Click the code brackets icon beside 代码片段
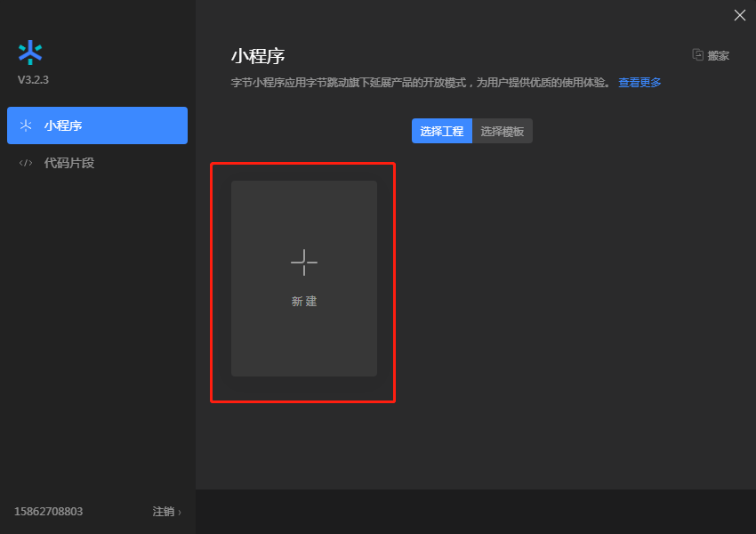This screenshot has height=534, width=756. [26, 163]
